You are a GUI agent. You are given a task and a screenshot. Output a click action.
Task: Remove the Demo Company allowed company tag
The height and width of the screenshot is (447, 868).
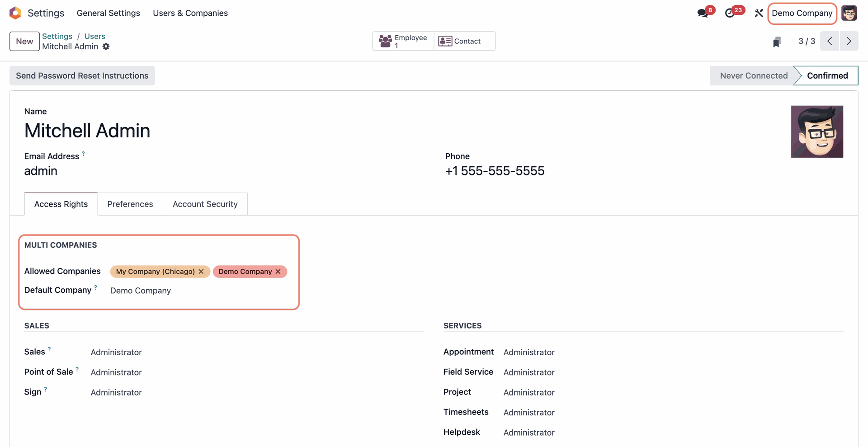tap(278, 271)
